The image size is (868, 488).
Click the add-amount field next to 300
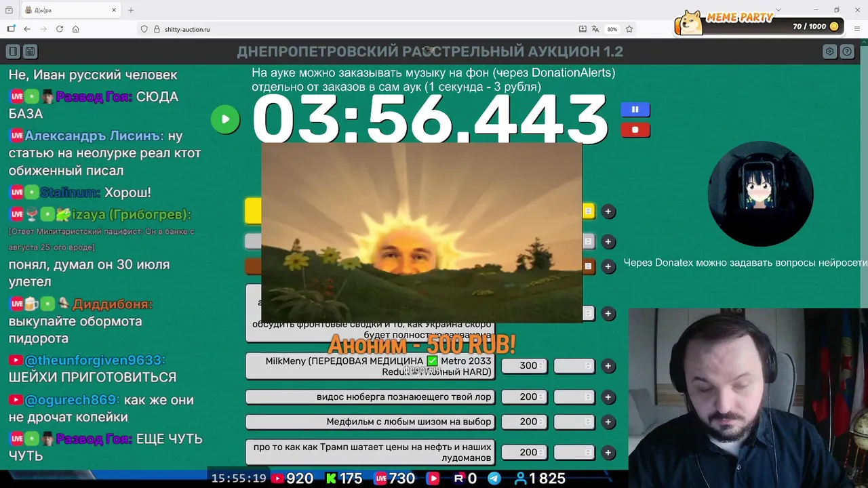pos(574,366)
